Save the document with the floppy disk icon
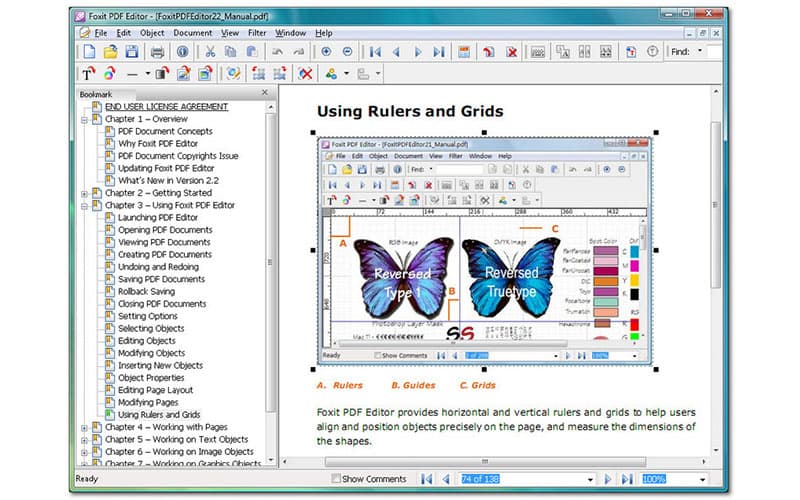Image resolution: width=800 pixels, height=500 pixels. coord(132,52)
